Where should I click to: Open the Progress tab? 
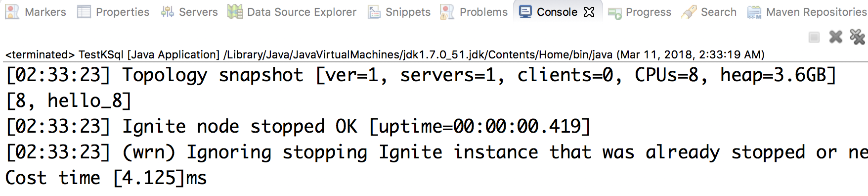(x=639, y=12)
